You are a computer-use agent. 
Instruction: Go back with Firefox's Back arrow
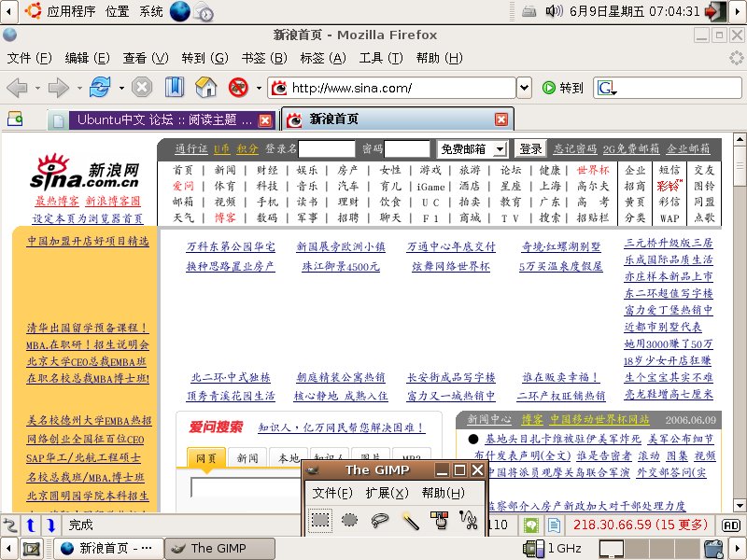pyautogui.click(x=17, y=88)
